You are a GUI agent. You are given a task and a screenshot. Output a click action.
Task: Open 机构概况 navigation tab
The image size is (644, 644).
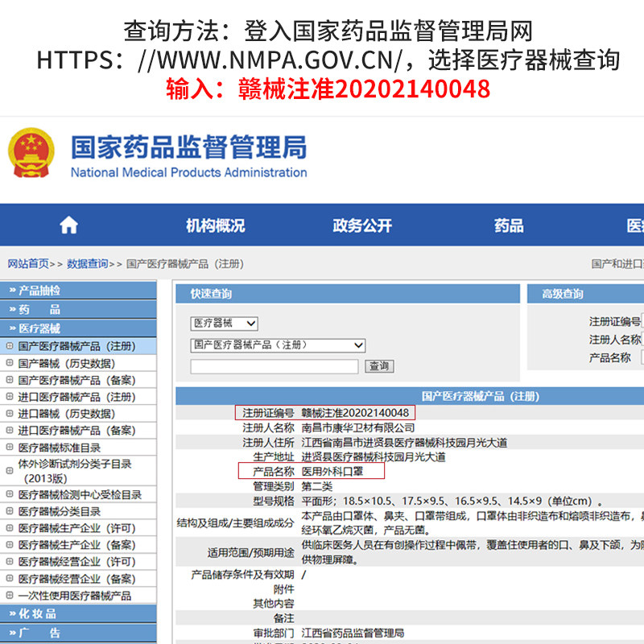215,225
